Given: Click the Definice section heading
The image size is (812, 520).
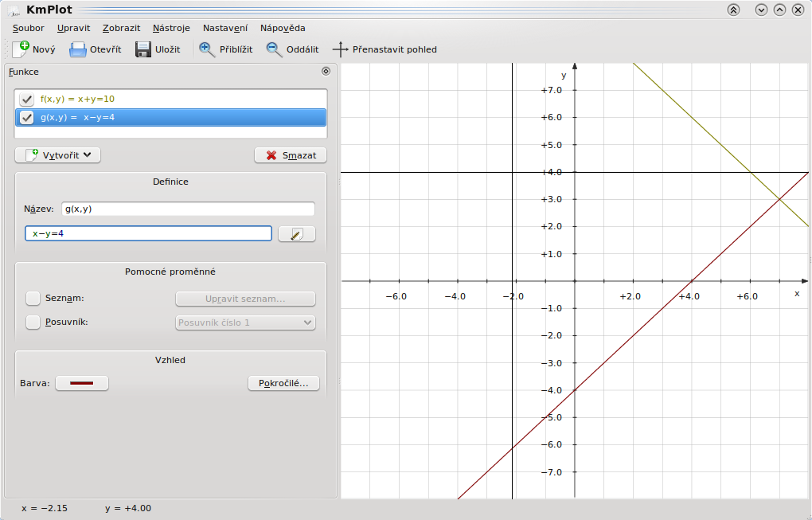Looking at the screenshot, I should [x=170, y=182].
